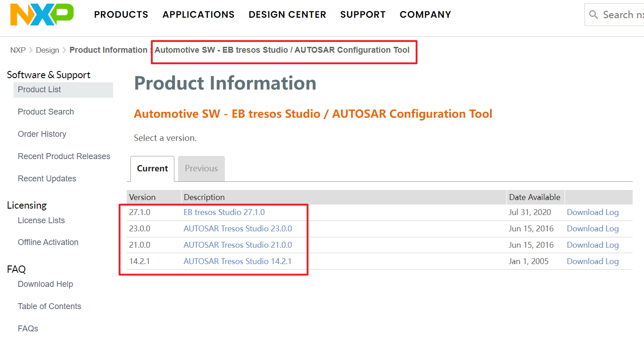Click the search magnifier icon
Image resolution: width=644 pixels, height=350 pixels.
pyautogui.click(x=594, y=14)
